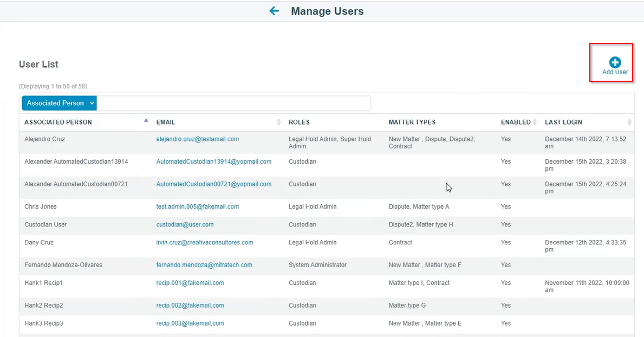Click the recip.002@fakemail.com link
Screen dimensions: 644x337
[x=190, y=306]
